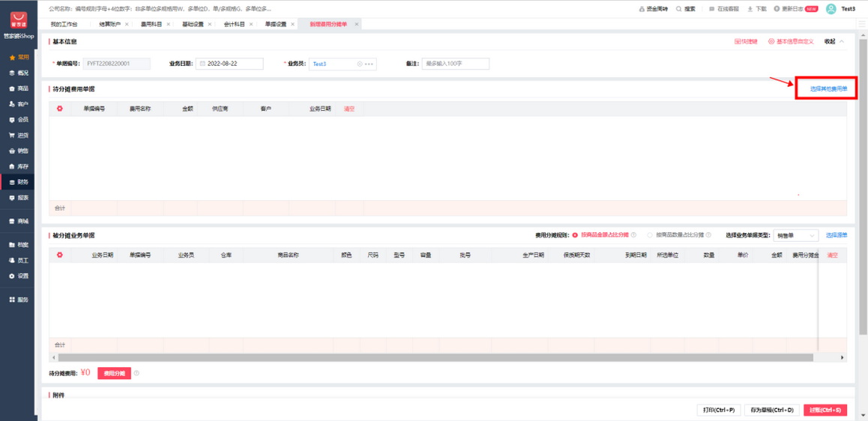Collapse basic info with 收起
The width and height of the screenshot is (868, 421).
pyautogui.click(x=834, y=42)
